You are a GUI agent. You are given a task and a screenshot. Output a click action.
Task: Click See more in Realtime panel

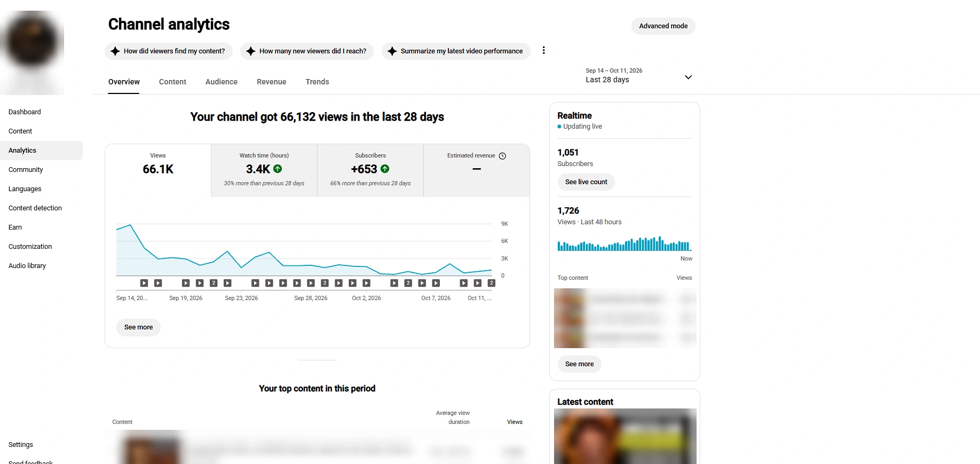click(579, 364)
